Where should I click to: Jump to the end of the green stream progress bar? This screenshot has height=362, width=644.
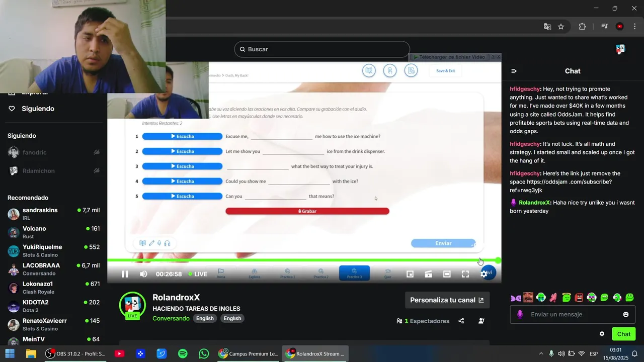[498, 260]
